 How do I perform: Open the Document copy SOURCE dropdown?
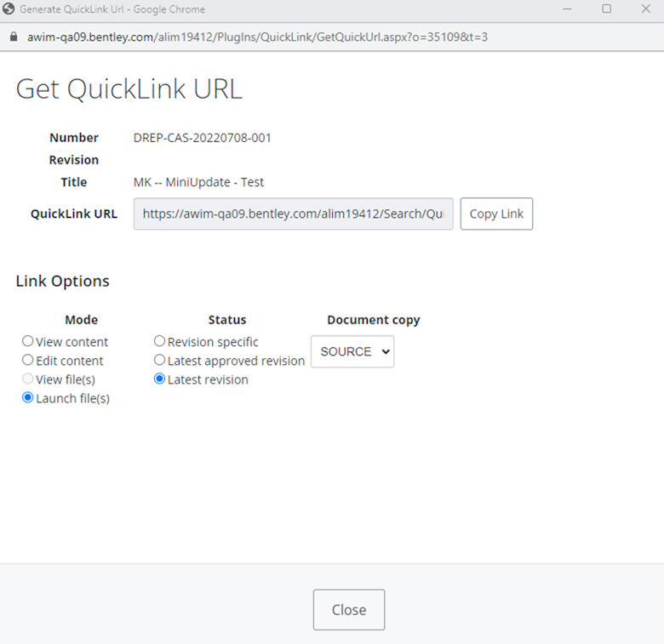[352, 351]
